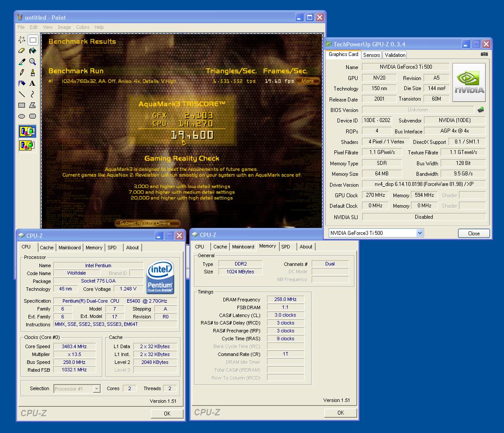Click the Instructions field listing MMX, SSE
504x433 pixels.
tap(115, 324)
